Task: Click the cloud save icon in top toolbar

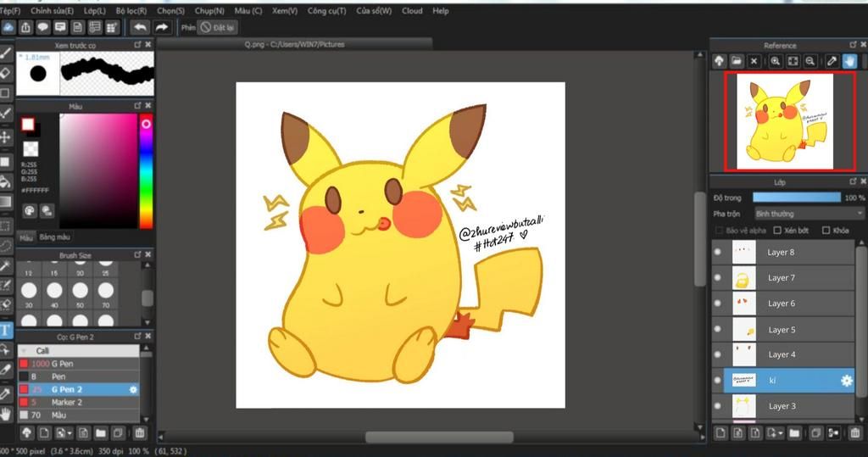Action: [8, 27]
